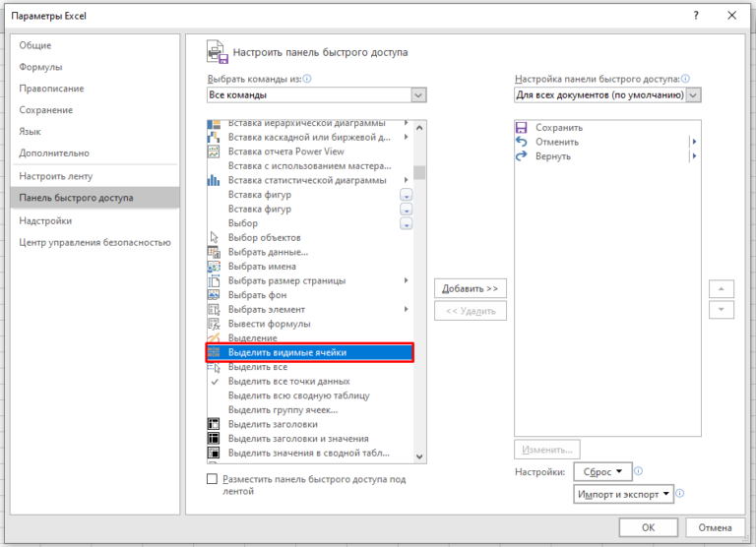Select the Redo (Вернуть) arrow icon
The height and width of the screenshot is (547, 756).
(522, 156)
